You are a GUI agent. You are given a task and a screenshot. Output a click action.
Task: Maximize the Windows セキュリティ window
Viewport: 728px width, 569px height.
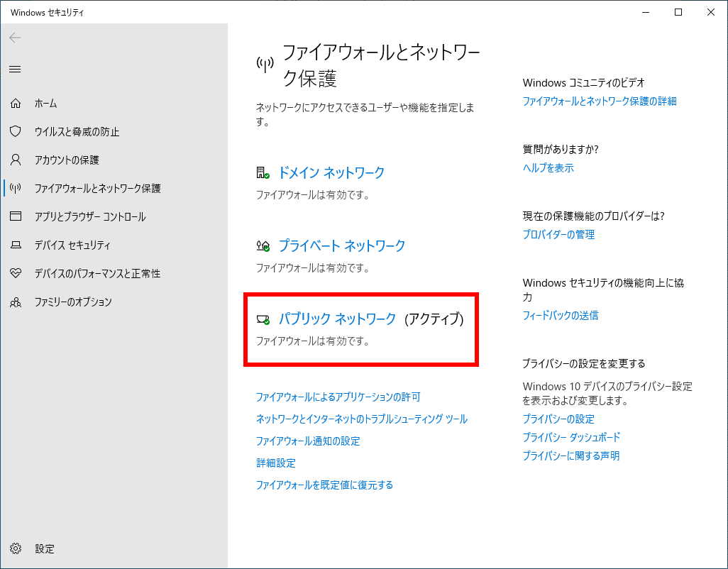click(x=678, y=12)
